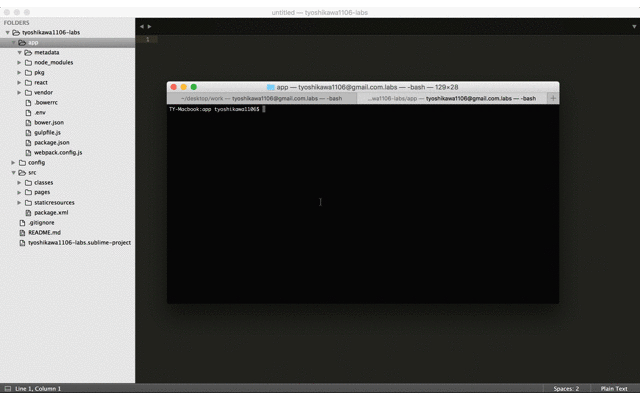Viewport: 640px width, 400px height.
Task: Expand the node_modules folder arrow
Action: tap(19, 62)
